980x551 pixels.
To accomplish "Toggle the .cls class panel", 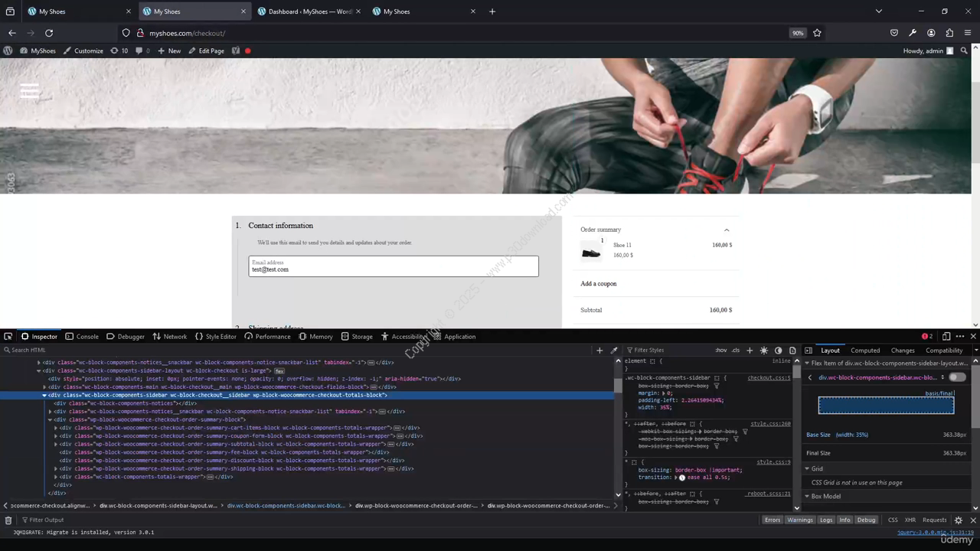I will [x=736, y=350].
